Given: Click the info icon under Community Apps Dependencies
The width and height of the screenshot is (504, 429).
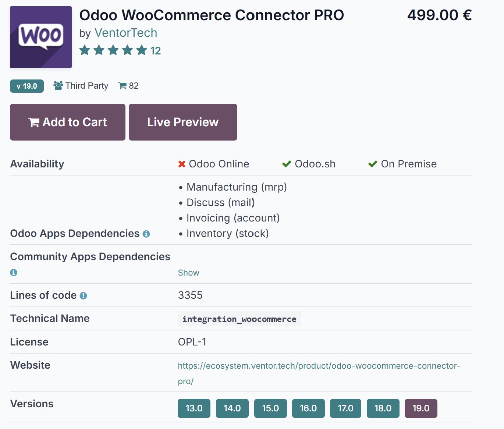Looking at the screenshot, I should point(14,272).
